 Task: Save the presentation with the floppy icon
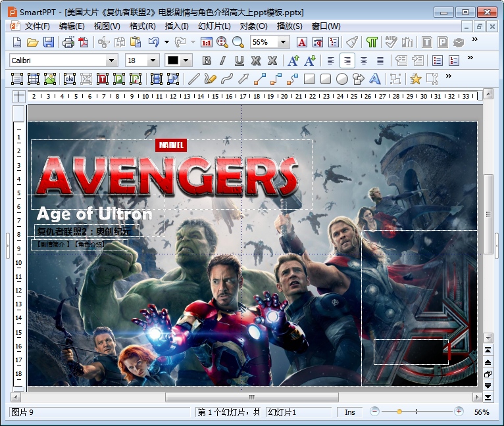[x=49, y=42]
